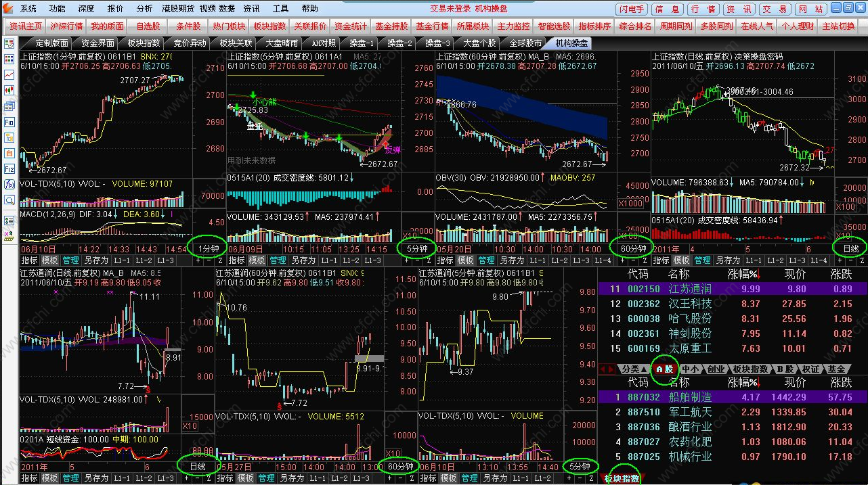Open the quote grid table sidebar icon

tap(9, 59)
